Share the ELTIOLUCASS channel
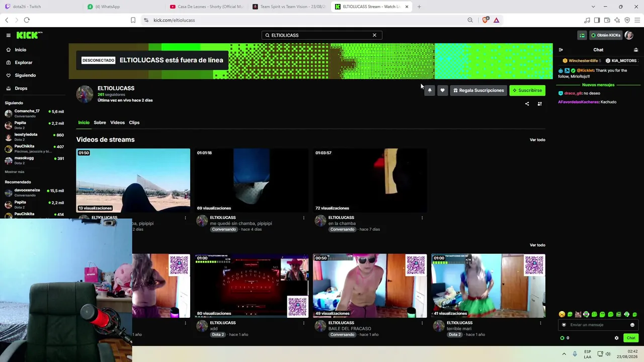 (527, 104)
